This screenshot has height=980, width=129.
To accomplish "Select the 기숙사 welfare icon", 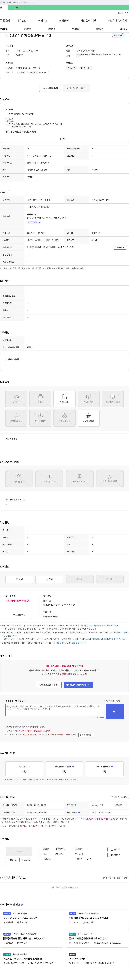I will click(x=40, y=399).
